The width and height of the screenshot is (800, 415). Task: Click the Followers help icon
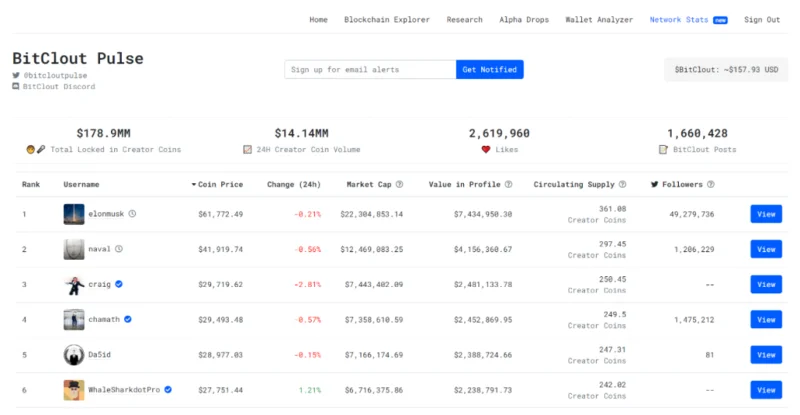tap(711, 184)
